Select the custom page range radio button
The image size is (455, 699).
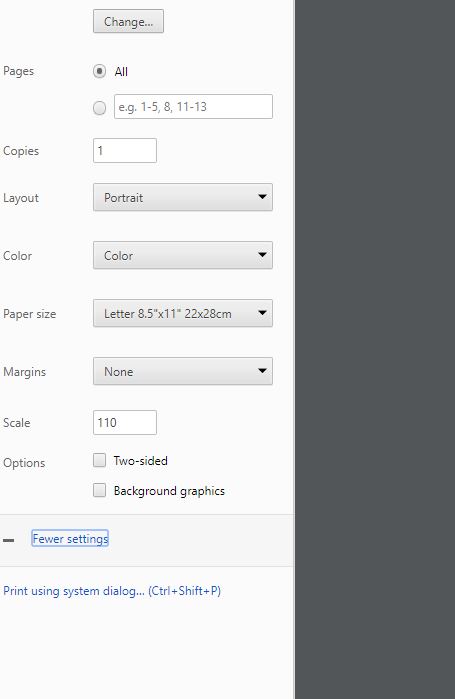(99, 107)
